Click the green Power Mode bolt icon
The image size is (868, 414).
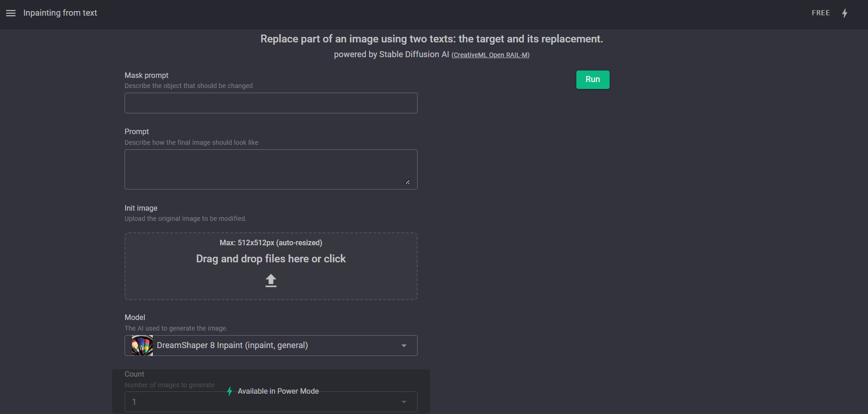coord(229,391)
